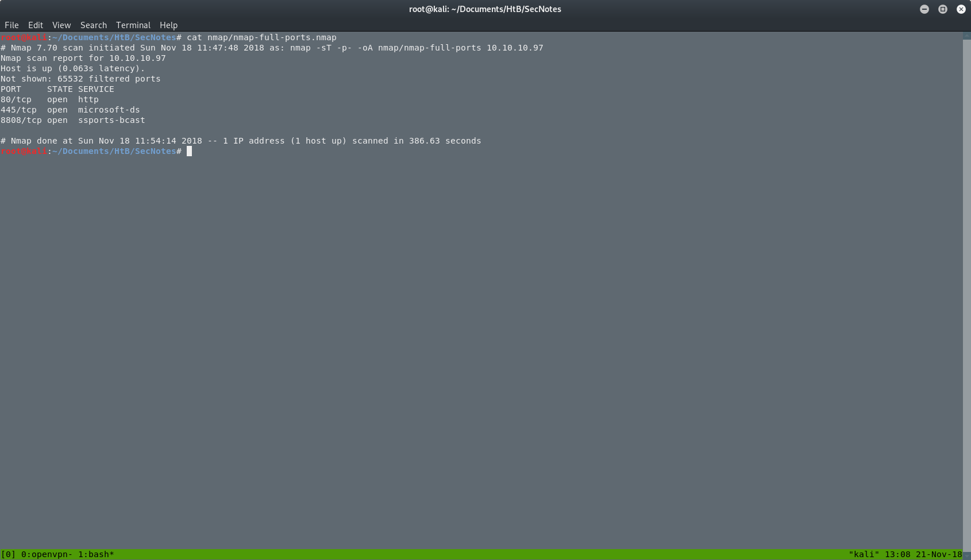Minimize the terminal window
This screenshot has height=560, width=971.
924,9
